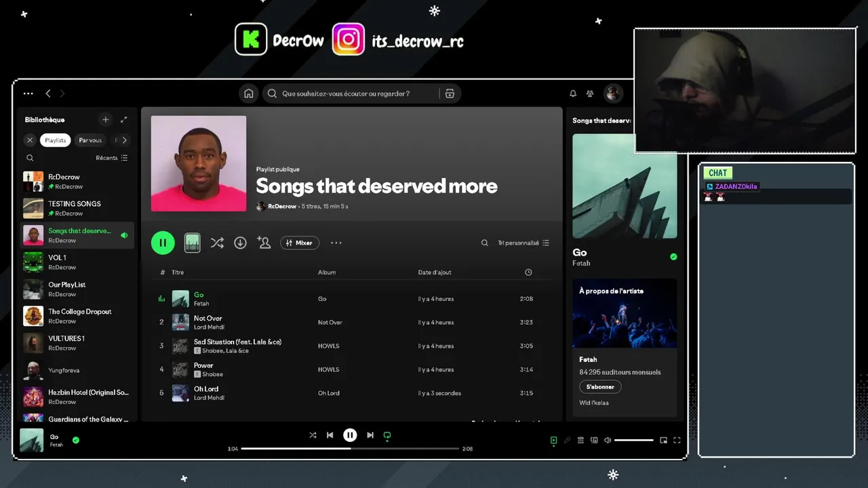Go forward with the right arrow
Viewport: 868px width, 488px height.
point(62,94)
